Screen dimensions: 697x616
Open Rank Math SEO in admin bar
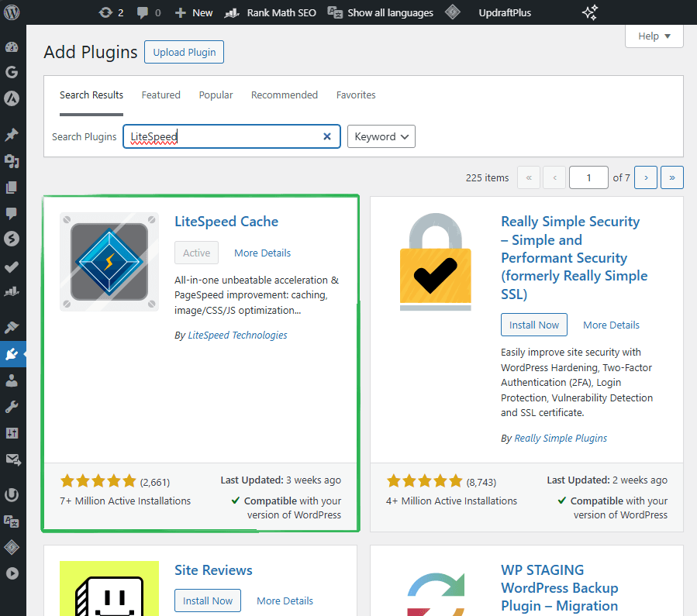(271, 12)
